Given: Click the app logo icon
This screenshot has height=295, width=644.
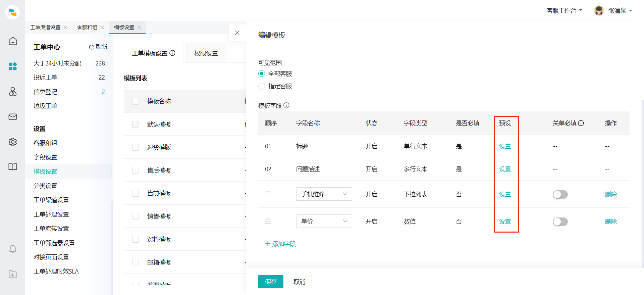Looking at the screenshot, I should [12, 12].
